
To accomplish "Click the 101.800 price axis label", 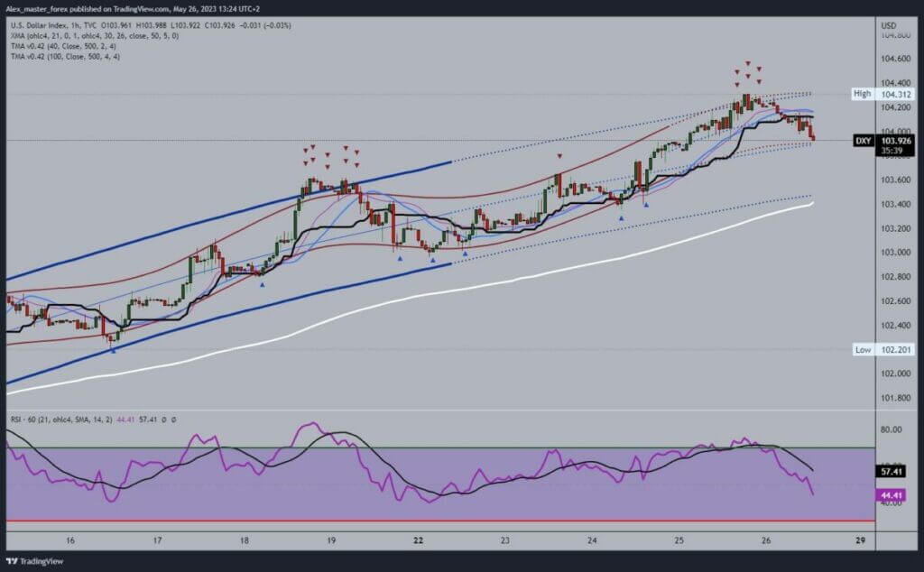I will (895, 398).
